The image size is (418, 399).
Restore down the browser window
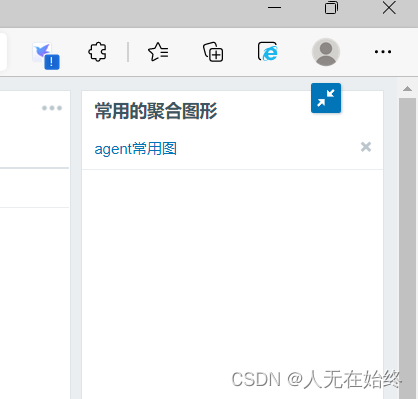pos(331,8)
